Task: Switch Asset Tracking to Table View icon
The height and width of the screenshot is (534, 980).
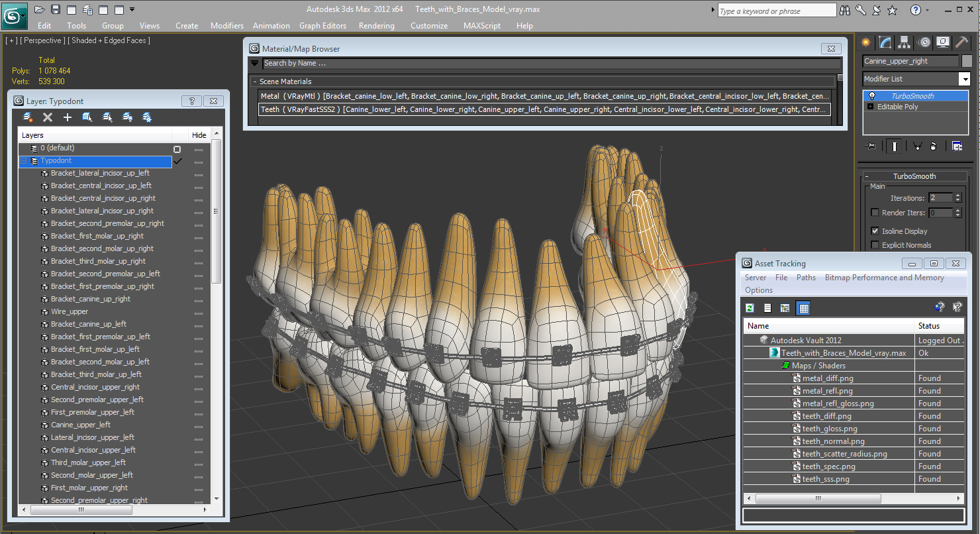Action: [x=803, y=308]
